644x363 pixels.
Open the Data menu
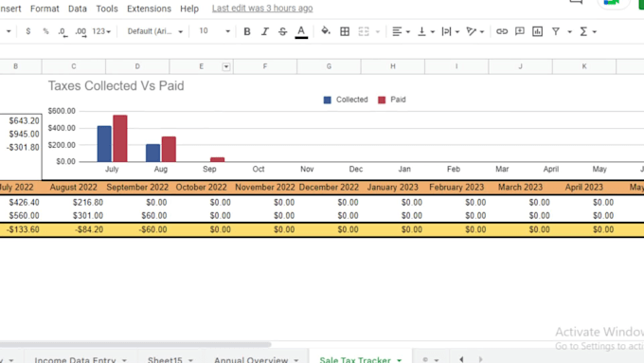point(78,9)
